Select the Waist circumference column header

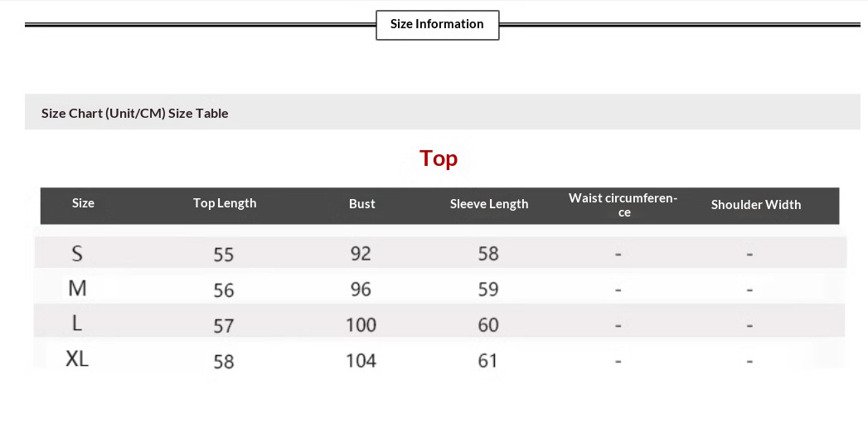[x=623, y=205]
